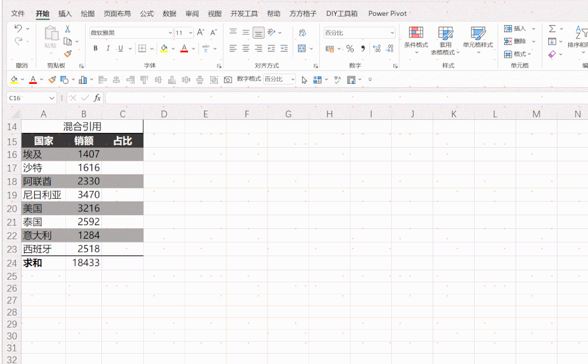The width and height of the screenshot is (588, 364).
Task: Open the 单元格样式 cell styles menu
Action: coord(478,40)
